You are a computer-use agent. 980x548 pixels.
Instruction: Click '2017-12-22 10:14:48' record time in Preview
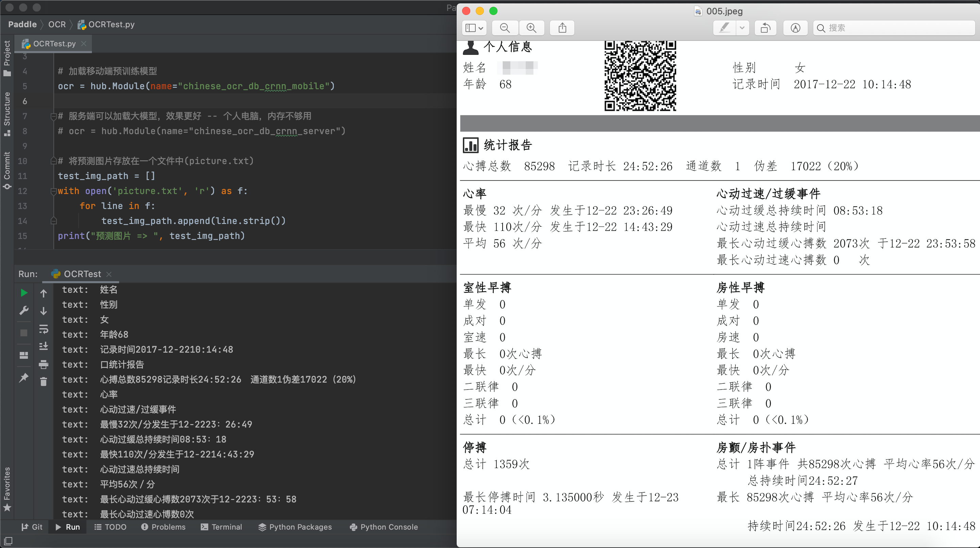[x=852, y=84]
